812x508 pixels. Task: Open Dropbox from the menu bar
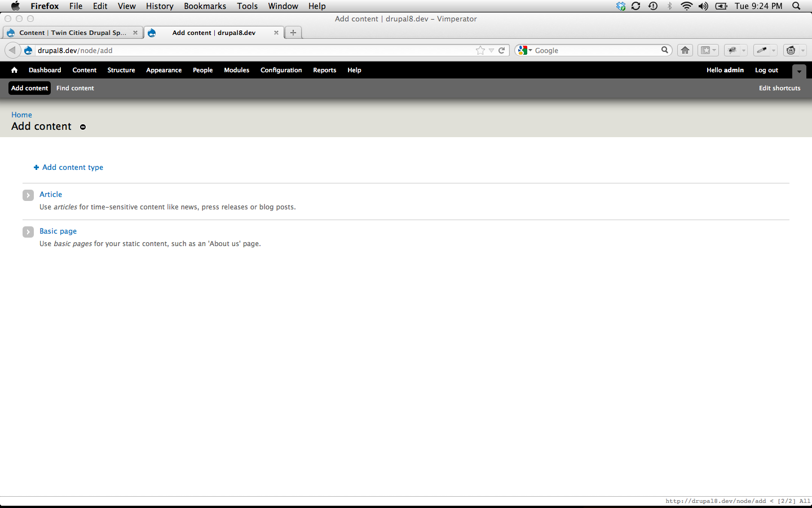pyautogui.click(x=620, y=6)
